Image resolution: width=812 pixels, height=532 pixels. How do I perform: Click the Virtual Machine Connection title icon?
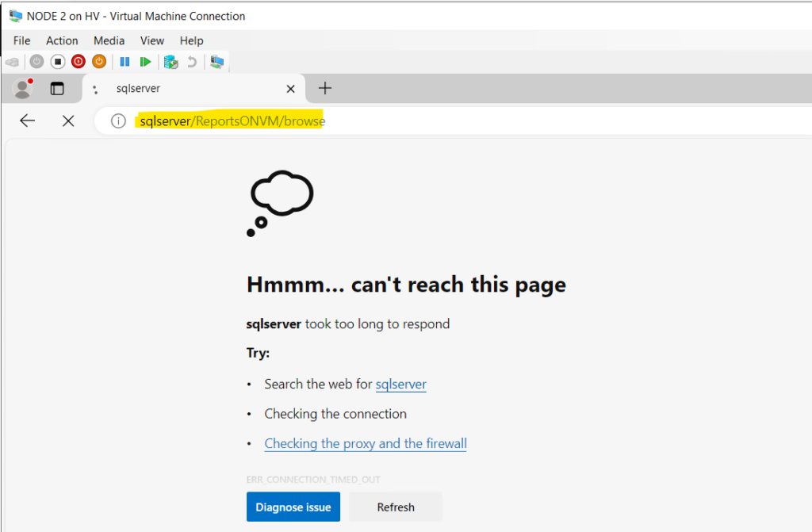pos(16,16)
